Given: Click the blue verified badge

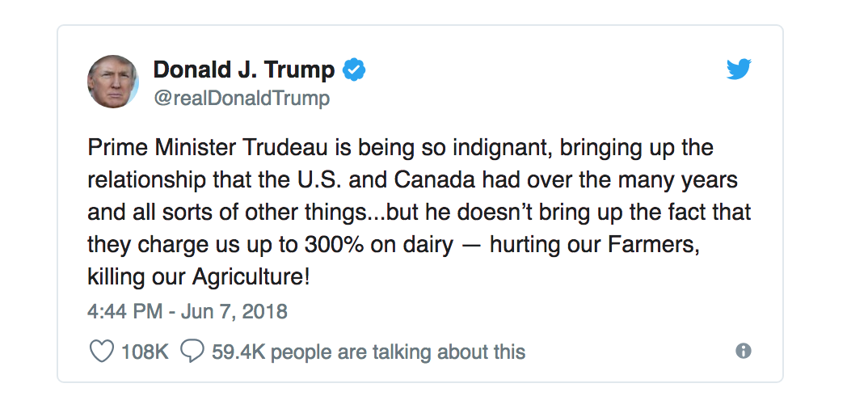Looking at the screenshot, I should [354, 70].
